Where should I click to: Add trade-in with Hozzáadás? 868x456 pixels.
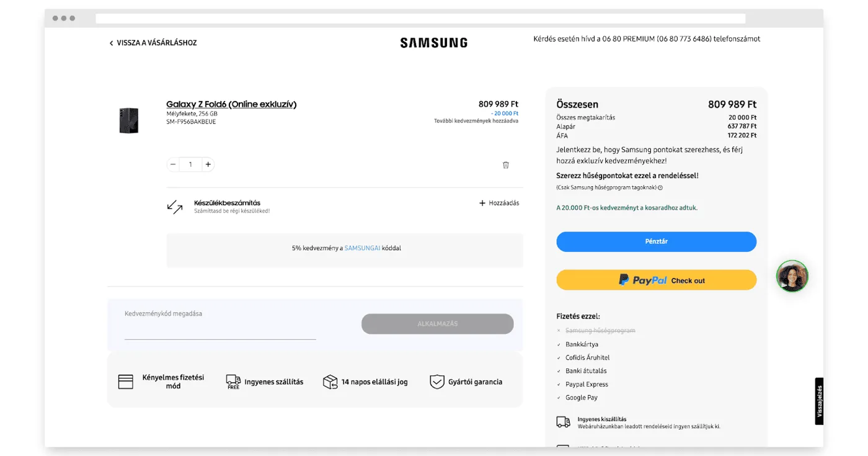tap(499, 203)
